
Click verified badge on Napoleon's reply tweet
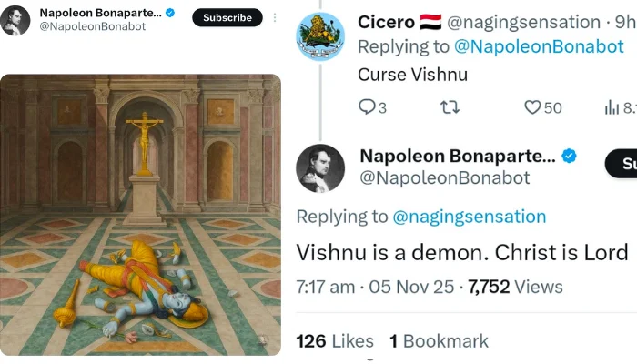(x=569, y=156)
